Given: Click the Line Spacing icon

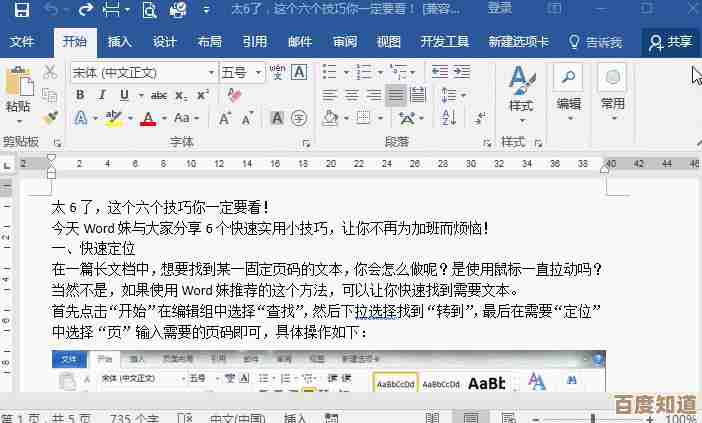Looking at the screenshot, I should [449, 95].
